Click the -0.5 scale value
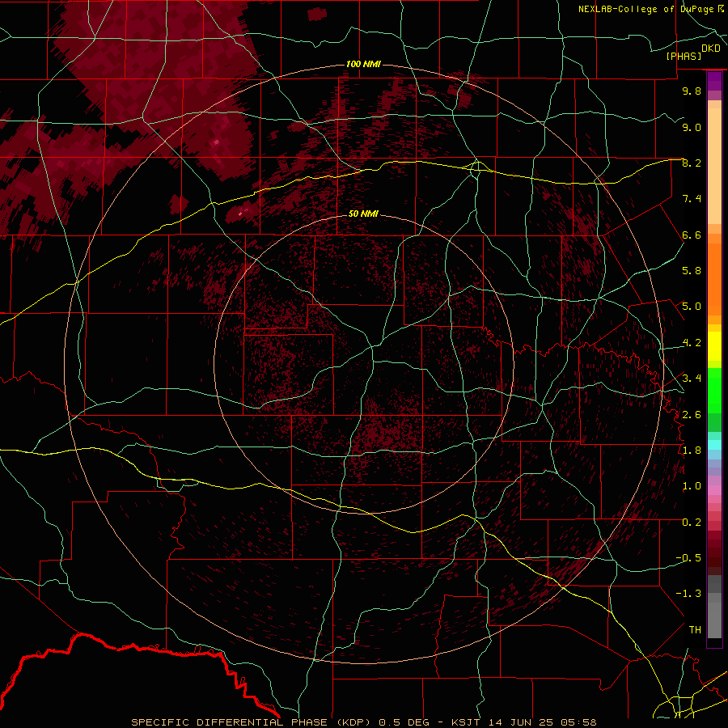 point(688,557)
